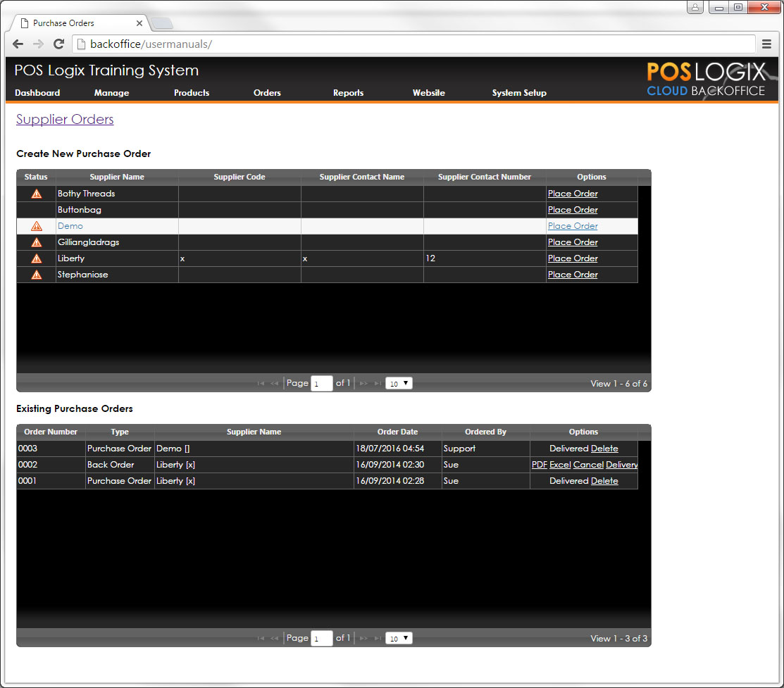
Task: Click next-page arrow in existing orders pager
Action: click(x=363, y=639)
